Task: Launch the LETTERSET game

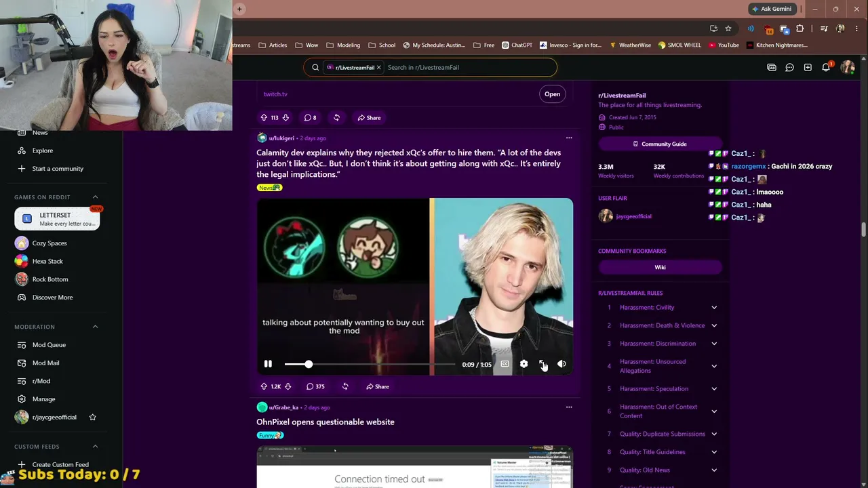Action: [57, 219]
